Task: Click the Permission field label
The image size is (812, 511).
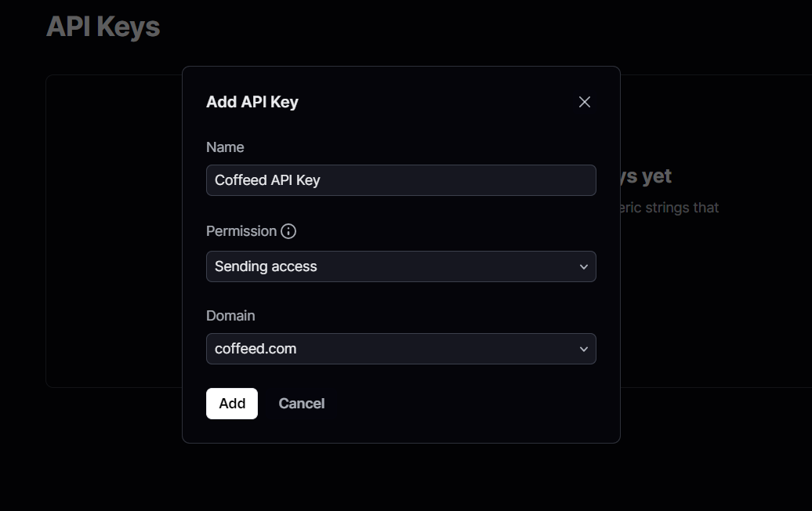Action: pyautogui.click(x=241, y=231)
